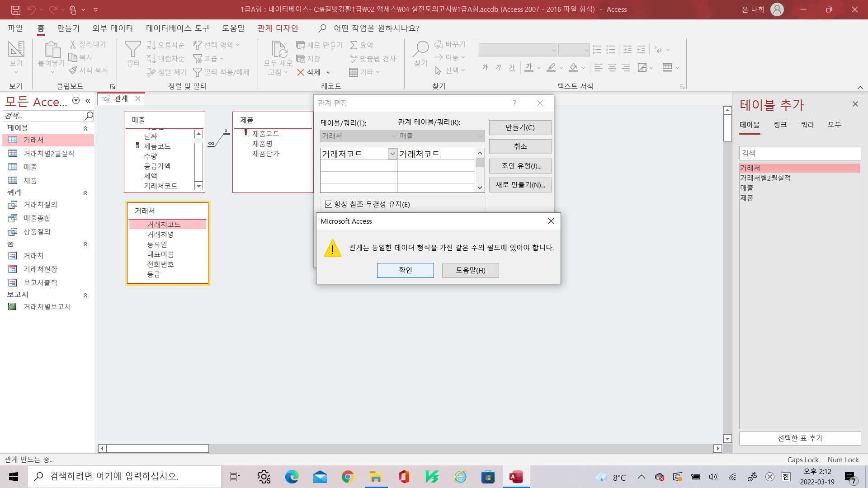Click 삭제 red X in ribbon

[x=301, y=72]
